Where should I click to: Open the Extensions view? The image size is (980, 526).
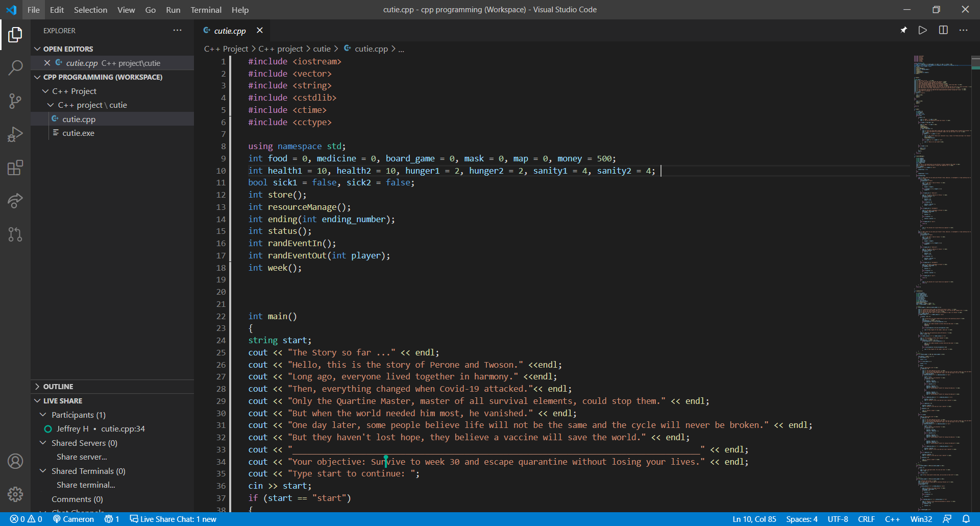pyautogui.click(x=15, y=168)
